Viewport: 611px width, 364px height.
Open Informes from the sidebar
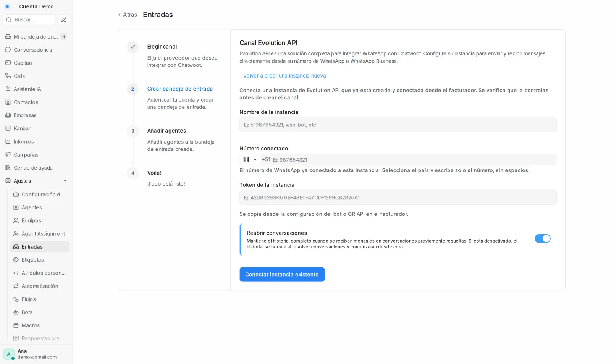[x=36, y=141]
